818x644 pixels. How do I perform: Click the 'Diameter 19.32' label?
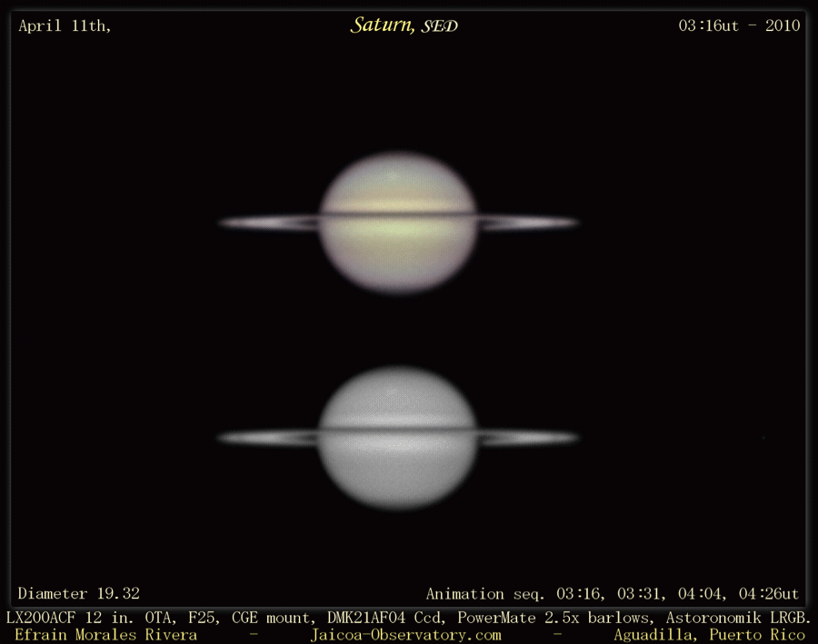pos(79,593)
